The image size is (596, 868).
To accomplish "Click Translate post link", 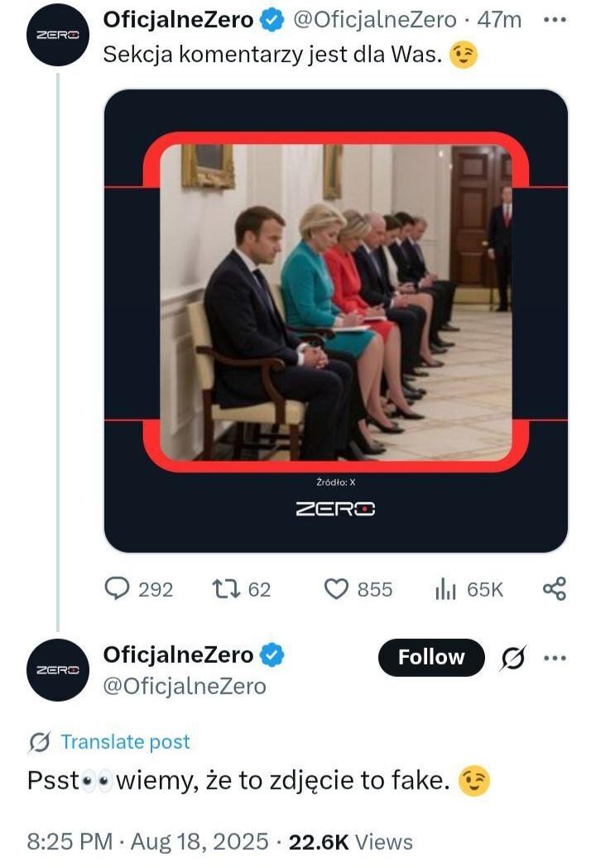I will click(125, 742).
